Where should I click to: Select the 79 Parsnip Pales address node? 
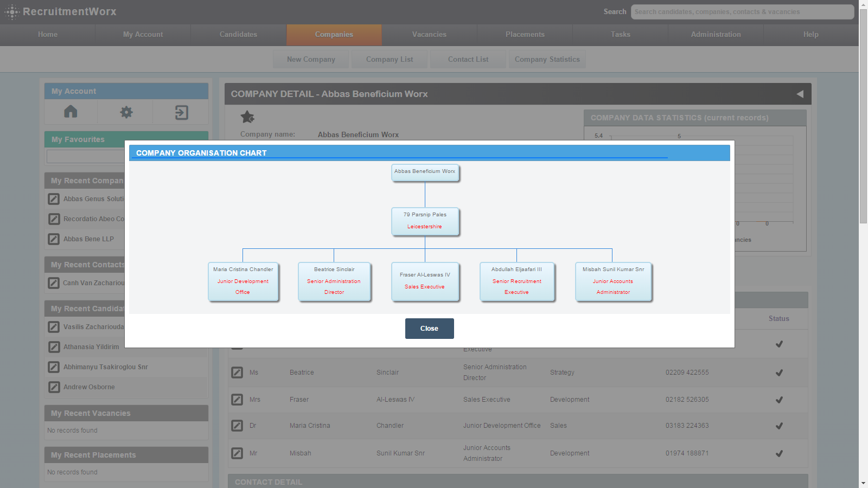tap(425, 221)
